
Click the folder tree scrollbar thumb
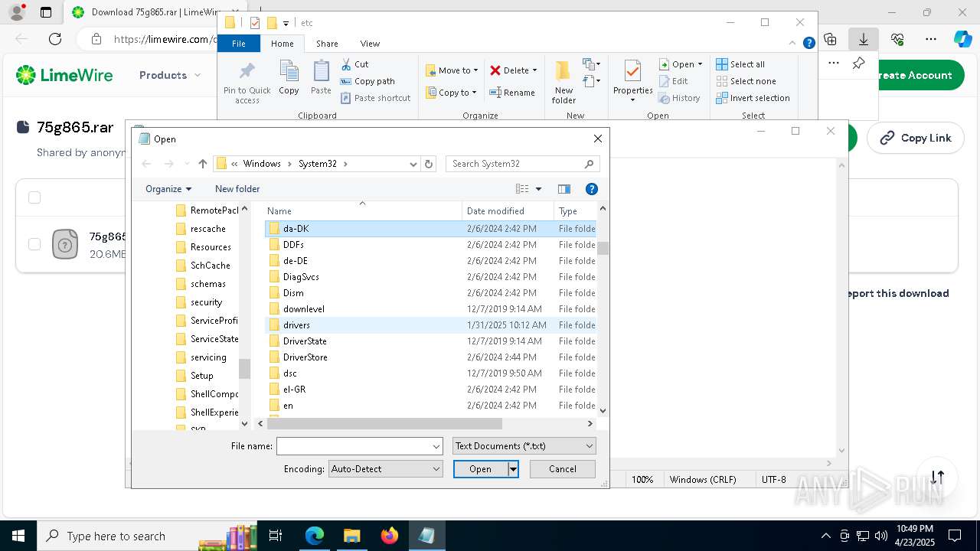tap(244, 369)
